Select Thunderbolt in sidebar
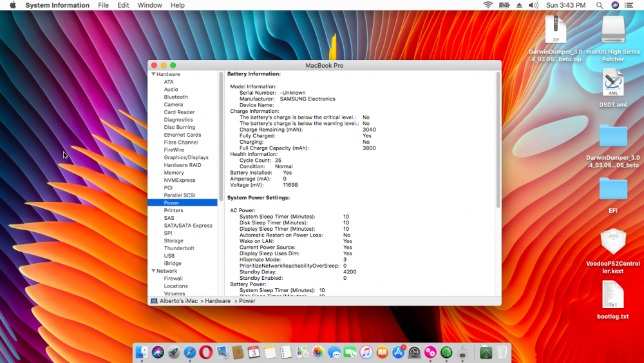This screenshot has height=363, width=644. tap(179, 248)
